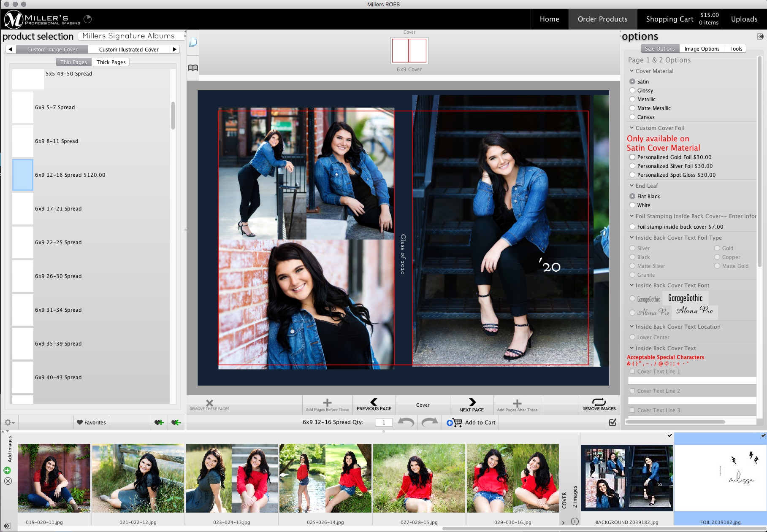This screenshot has width=767, height=532.
Task: Select the White end leaf option
Action: (632, 205)
